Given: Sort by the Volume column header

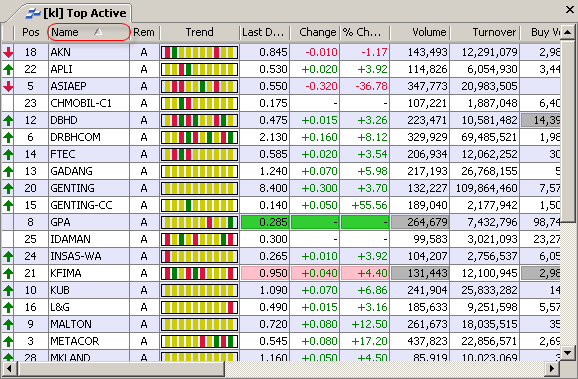Looking at the screenshot, I should [419, 32].
